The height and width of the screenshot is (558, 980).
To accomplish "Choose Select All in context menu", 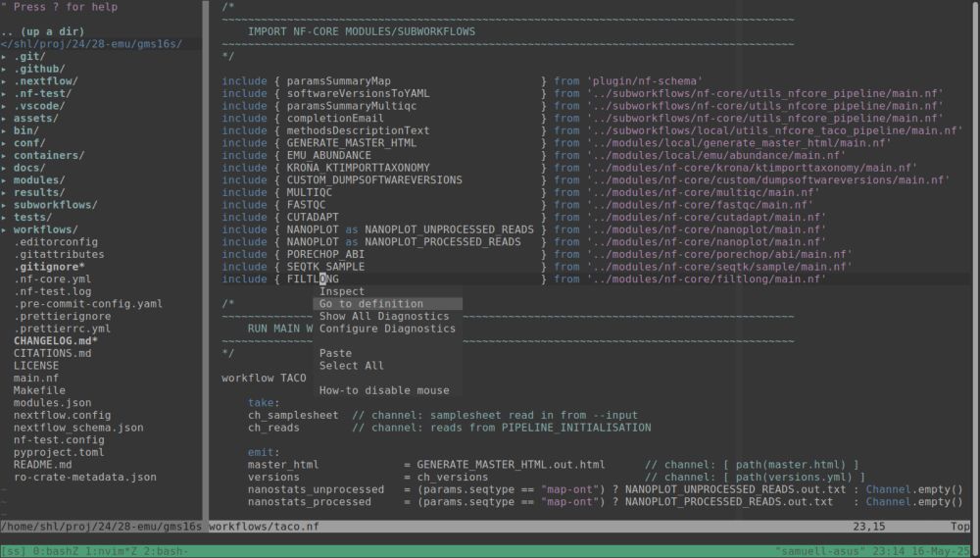I will point(352,366).
